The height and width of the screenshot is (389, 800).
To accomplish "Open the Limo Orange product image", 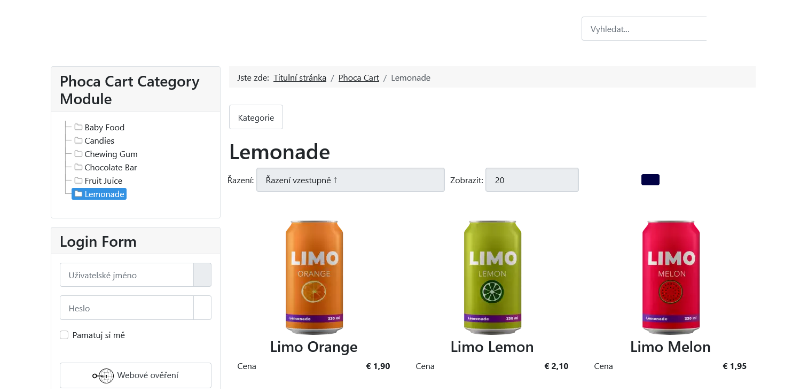I will click(314, 278).
